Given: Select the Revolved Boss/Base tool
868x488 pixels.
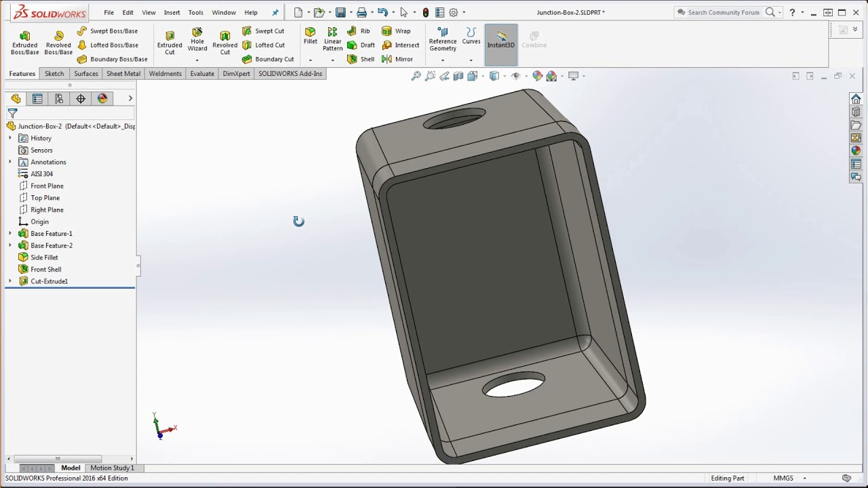Looking at the screenshot, I should pyautogui.click(x=58, y=43).
